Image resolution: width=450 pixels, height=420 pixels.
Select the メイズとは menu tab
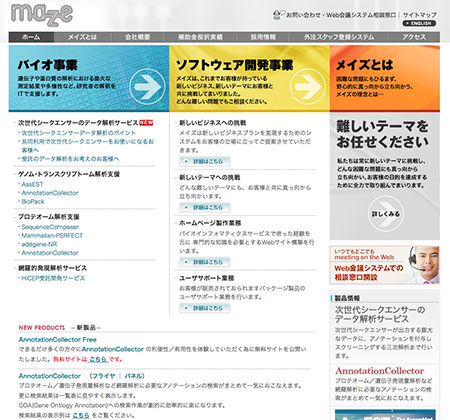point(82,37)
